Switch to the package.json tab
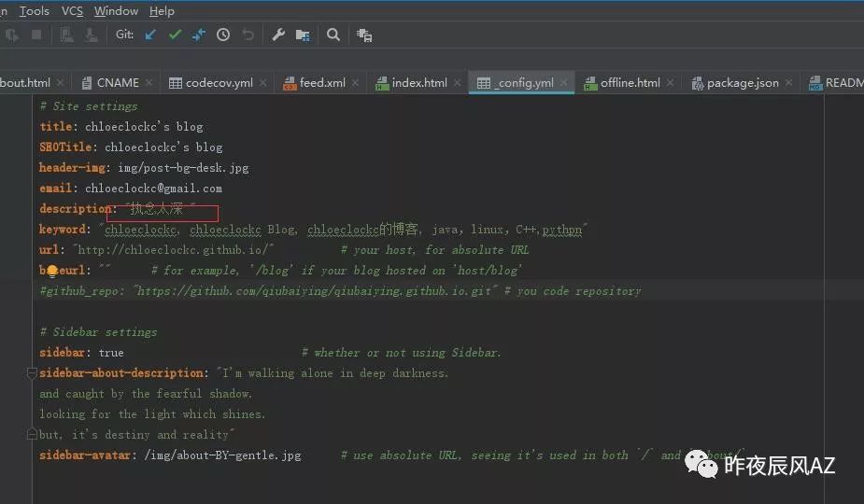864x504 pixels. [743, 83]
